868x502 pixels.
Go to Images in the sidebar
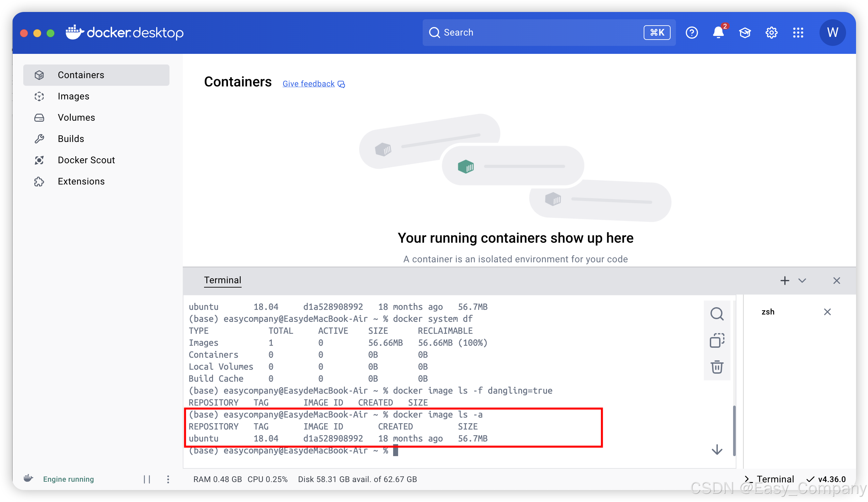pos(73,96)
